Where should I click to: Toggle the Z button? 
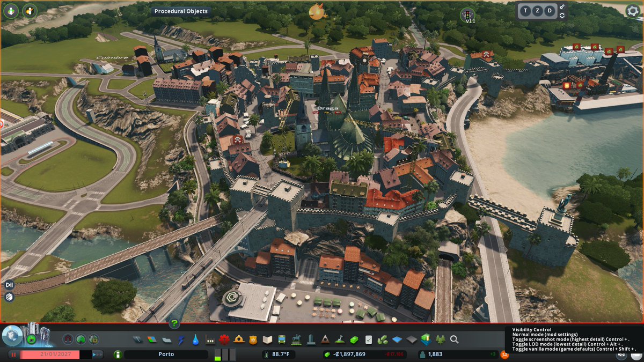[537, 11]
